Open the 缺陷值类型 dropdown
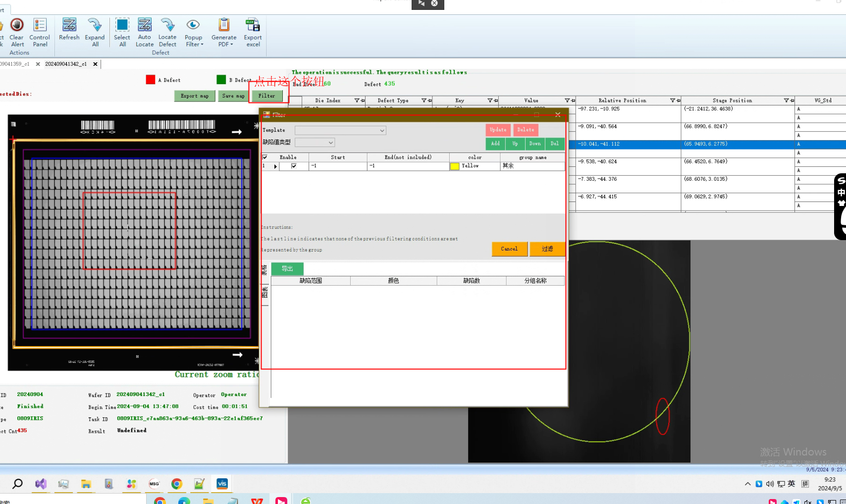The height and width of the screenshot is (504, 846). pyautogui.click(x=315, y=143)
